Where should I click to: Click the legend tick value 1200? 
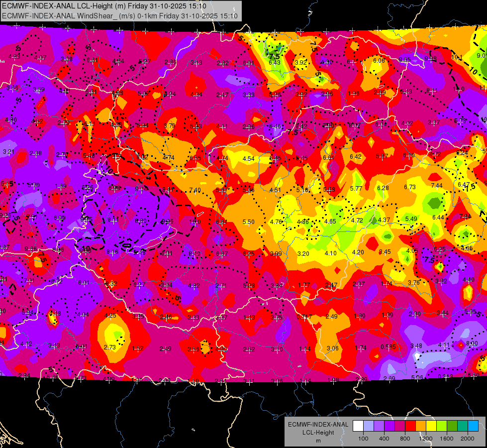[x=426, y=439]
